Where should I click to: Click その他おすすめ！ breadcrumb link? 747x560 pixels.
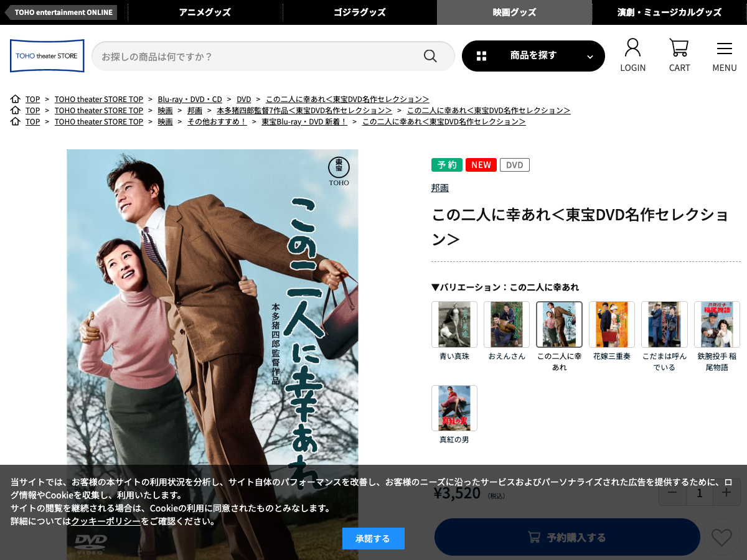217,122
